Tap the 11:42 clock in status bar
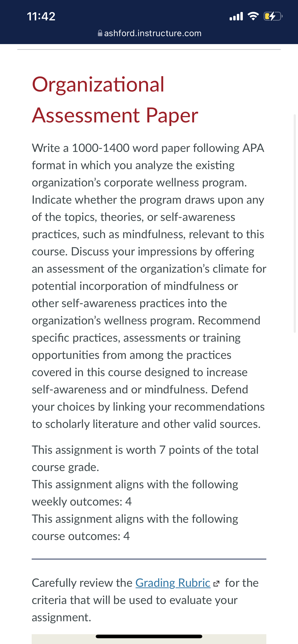The image size is (298, 644). click(41, 17)
